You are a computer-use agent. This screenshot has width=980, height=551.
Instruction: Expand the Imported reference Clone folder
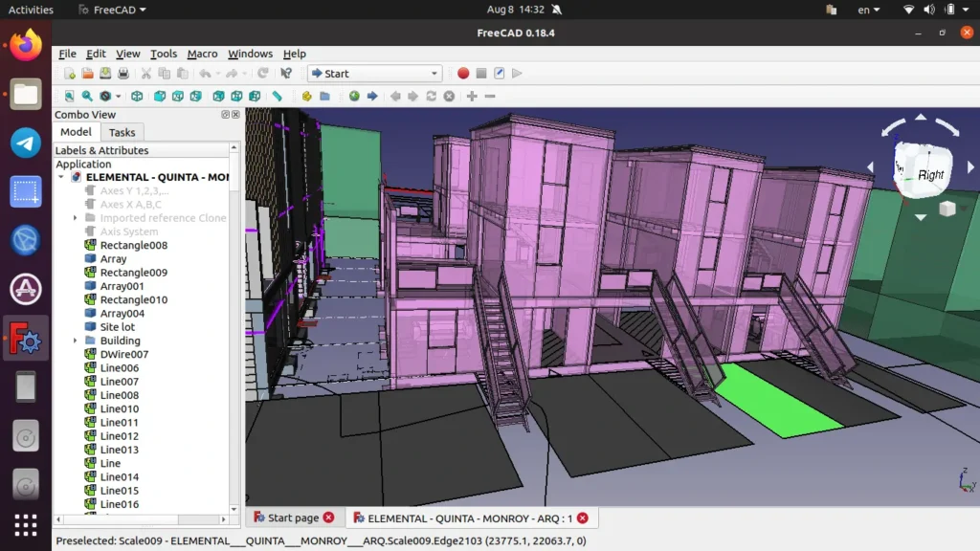(x=76, y=218)
